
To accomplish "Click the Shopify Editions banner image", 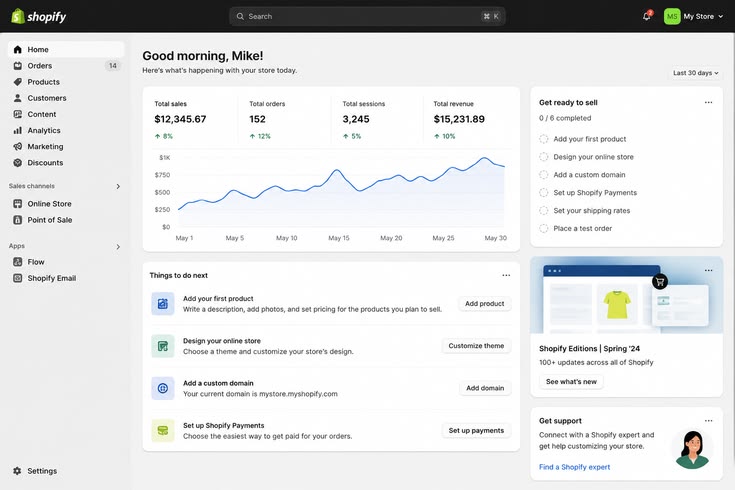I will (x=626, y=295).
